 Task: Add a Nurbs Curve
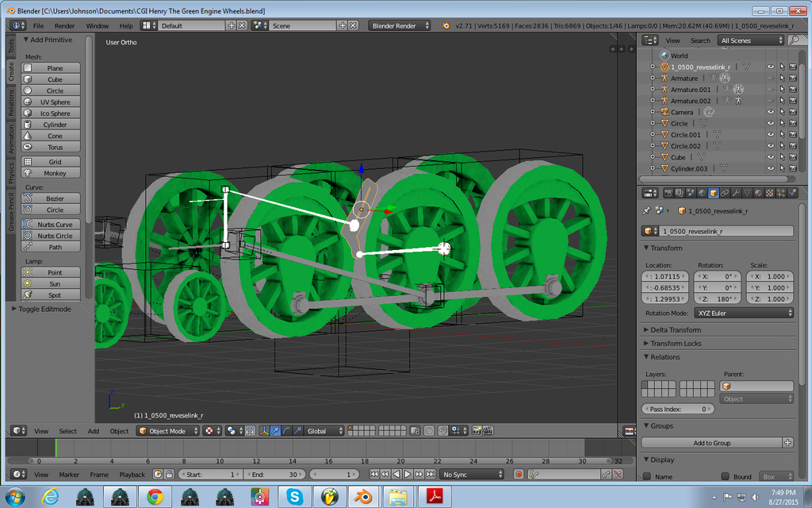point(51,225)
